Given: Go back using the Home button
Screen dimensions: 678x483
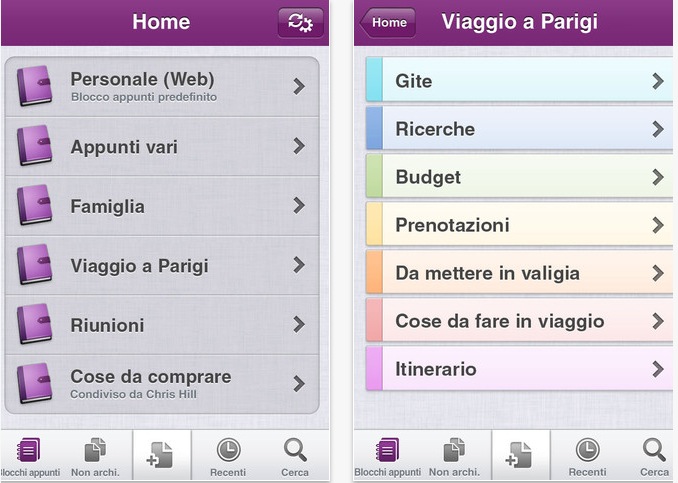Looking at the screenshot, I should click(387, 22).
